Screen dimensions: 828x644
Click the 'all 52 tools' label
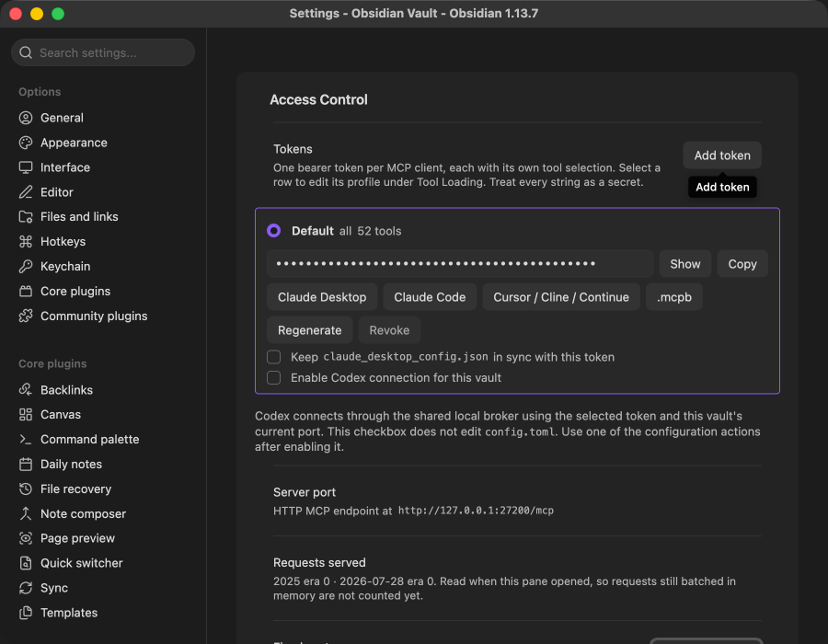click(x=370, y=231)
